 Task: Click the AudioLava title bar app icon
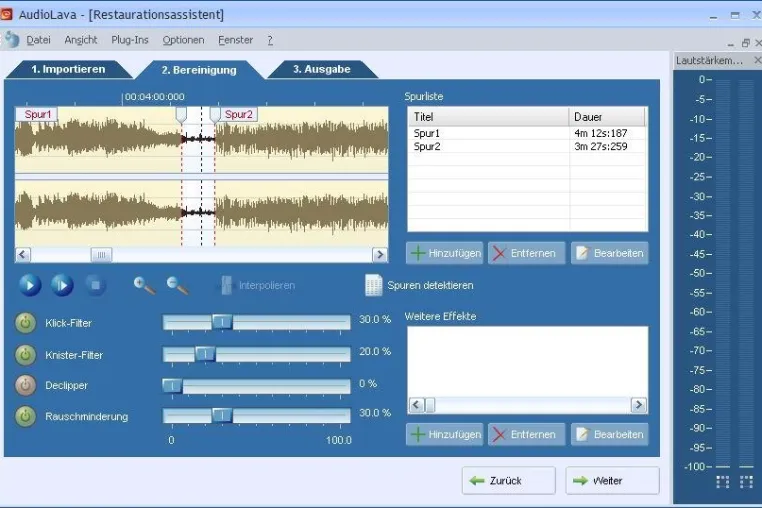coord(6,14)
